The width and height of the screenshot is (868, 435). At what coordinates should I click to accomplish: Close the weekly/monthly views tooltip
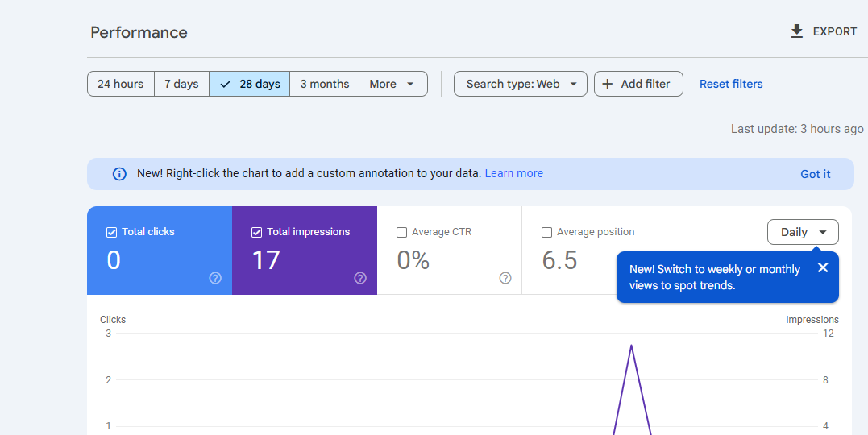(822, 268)
